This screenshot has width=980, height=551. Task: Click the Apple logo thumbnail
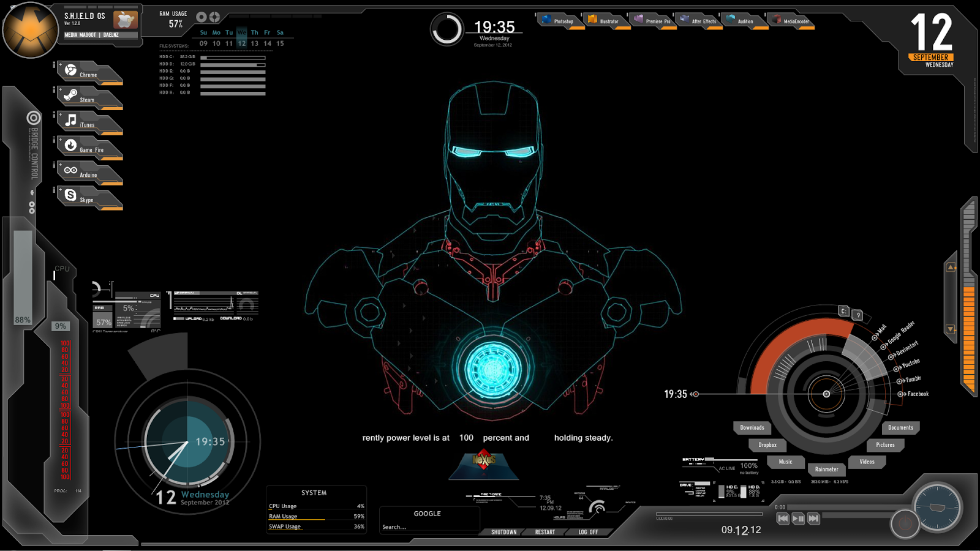tap(125, 20)
